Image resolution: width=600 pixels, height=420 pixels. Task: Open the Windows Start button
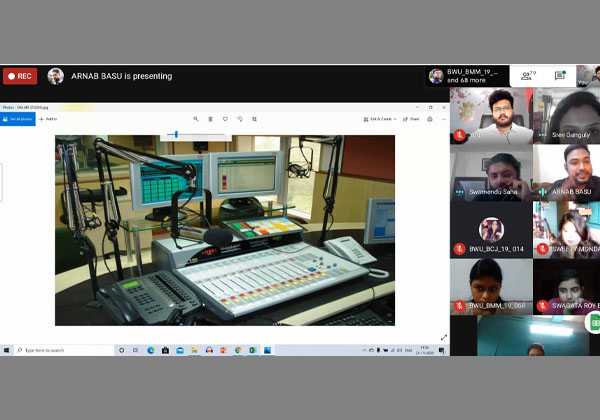coord(7,350)
